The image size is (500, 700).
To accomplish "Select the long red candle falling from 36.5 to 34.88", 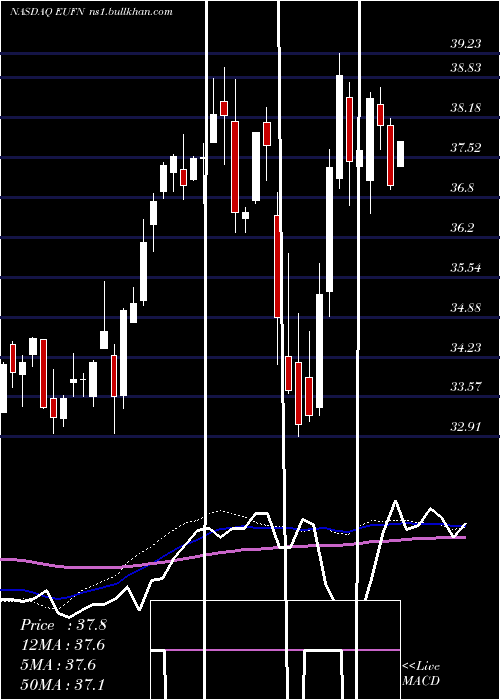I will coord(277,267).
